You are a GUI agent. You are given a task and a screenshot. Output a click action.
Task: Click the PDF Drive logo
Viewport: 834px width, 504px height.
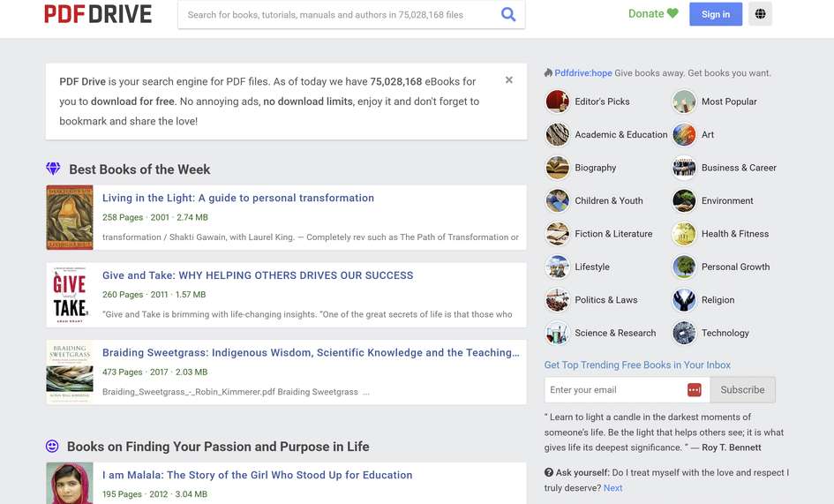[98, 14]
